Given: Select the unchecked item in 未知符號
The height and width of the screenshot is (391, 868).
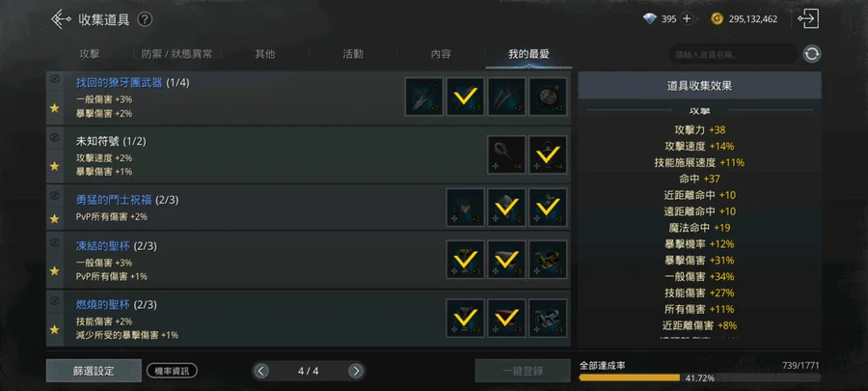Looking at the screenshot, I should point(506,154).
